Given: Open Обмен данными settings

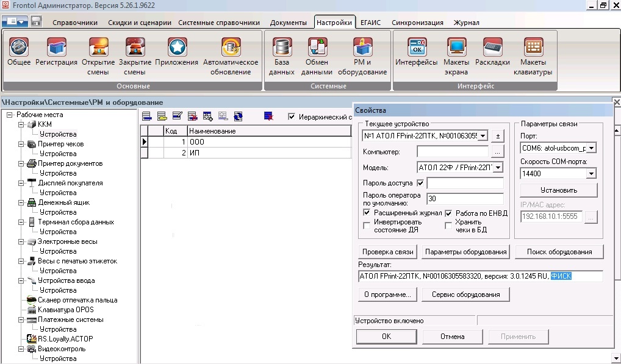Looking at the screenshot, I should [x=317, y=56].
